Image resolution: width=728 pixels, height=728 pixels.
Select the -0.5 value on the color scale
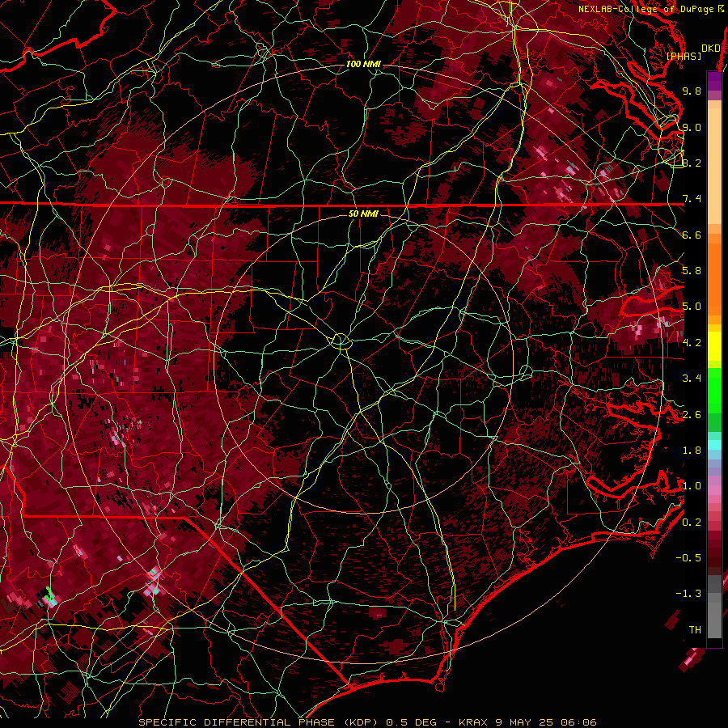tap(688, 558)
